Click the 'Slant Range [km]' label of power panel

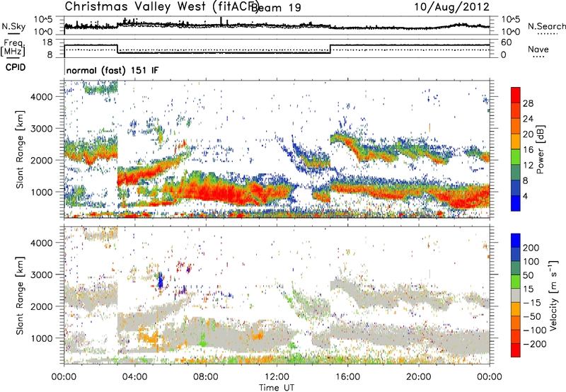pyautogui.click(x=20, y=149)
